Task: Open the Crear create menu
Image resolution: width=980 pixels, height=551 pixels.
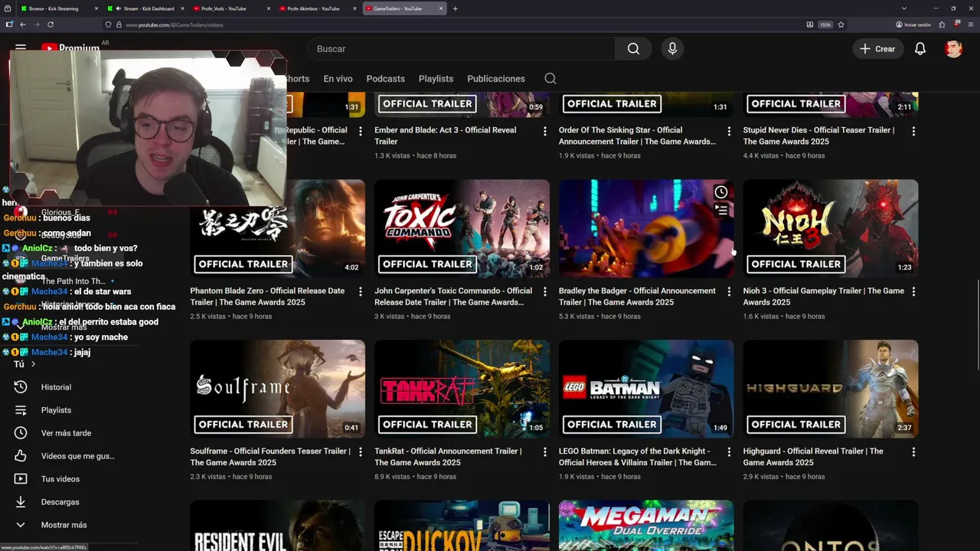Action: (877, 48)
